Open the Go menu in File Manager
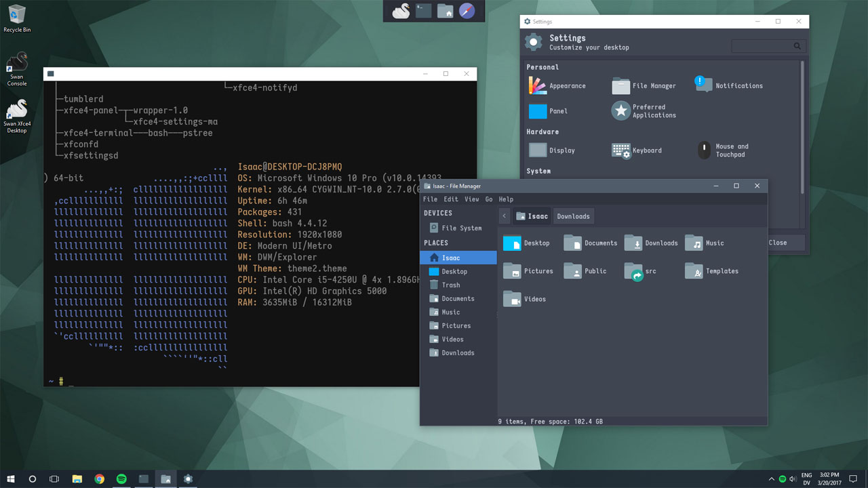The width and height of the screenshot is (868, 488). pos(489,199)
